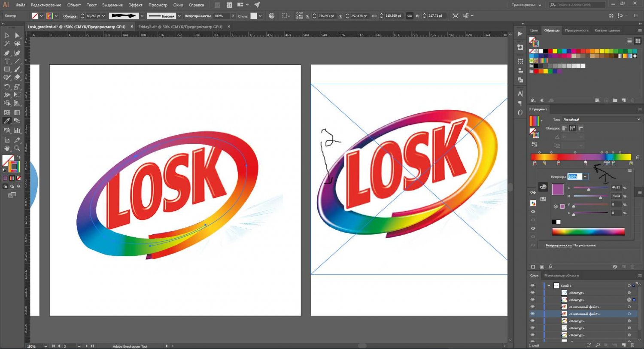Open Трассировка workspace switcher

coord(526,5)
